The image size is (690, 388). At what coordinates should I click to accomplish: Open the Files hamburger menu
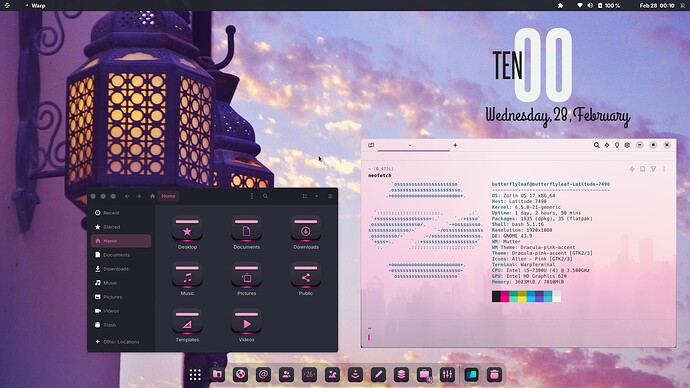coord(330,196)
